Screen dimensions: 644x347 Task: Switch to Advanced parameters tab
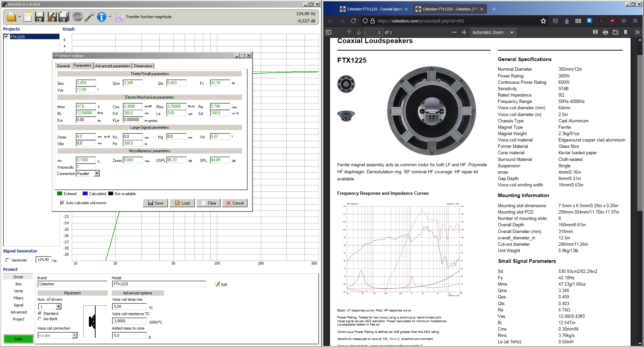pos(113,66)
